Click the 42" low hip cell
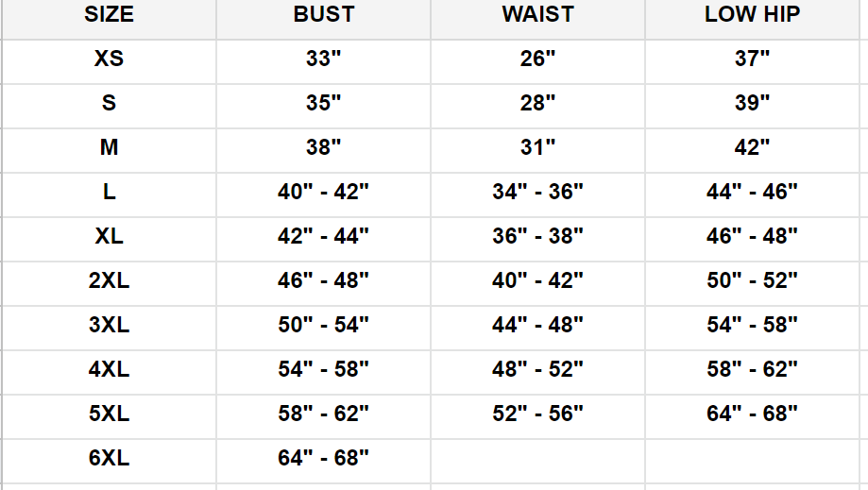868x490 pixels. pos(752,147)
